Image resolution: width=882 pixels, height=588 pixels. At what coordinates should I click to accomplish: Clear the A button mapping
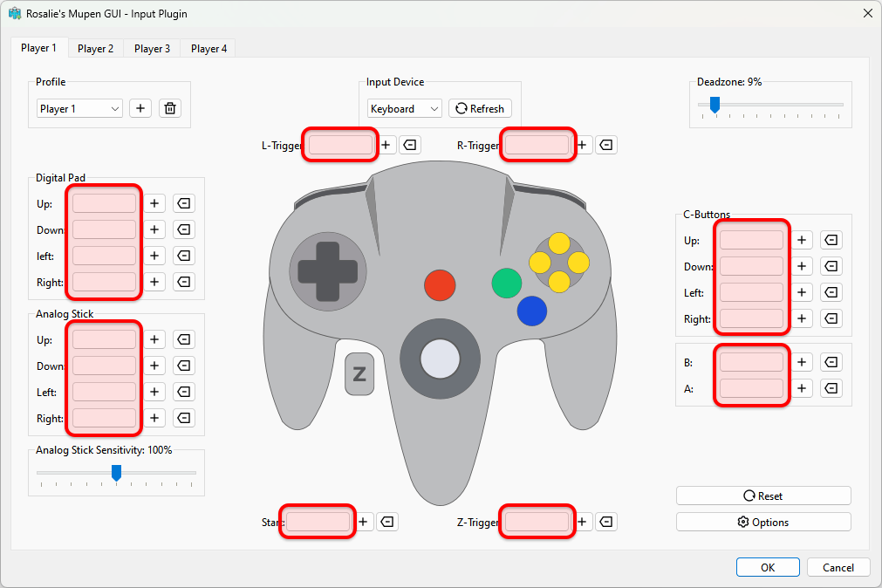click(831, 388)
